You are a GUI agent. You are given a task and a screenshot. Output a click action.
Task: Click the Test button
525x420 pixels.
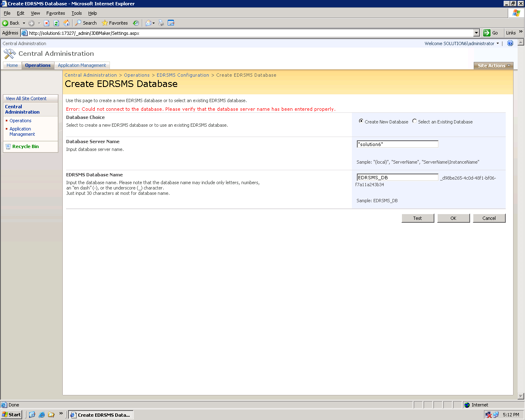point(418,218)
